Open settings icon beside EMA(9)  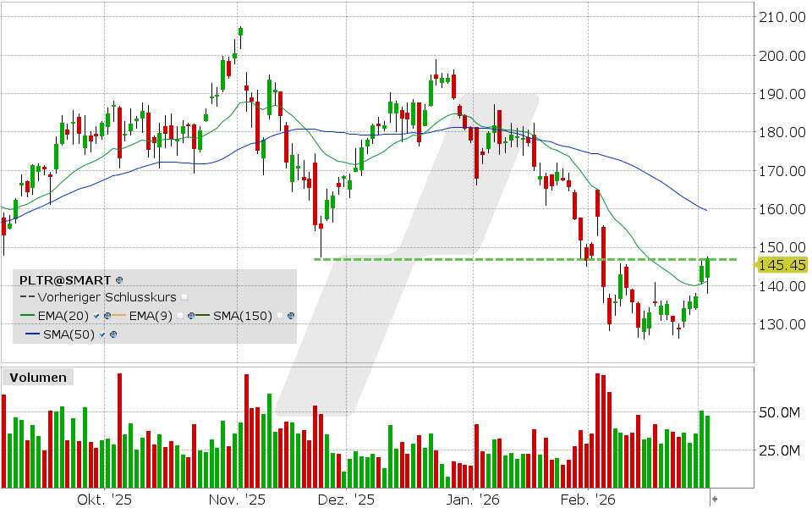tap(190, 315)
